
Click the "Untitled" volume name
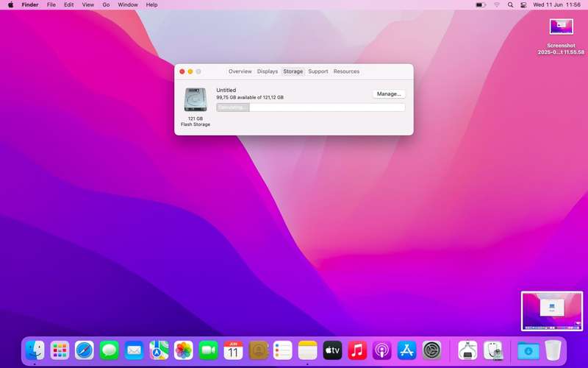click(226, 90)
